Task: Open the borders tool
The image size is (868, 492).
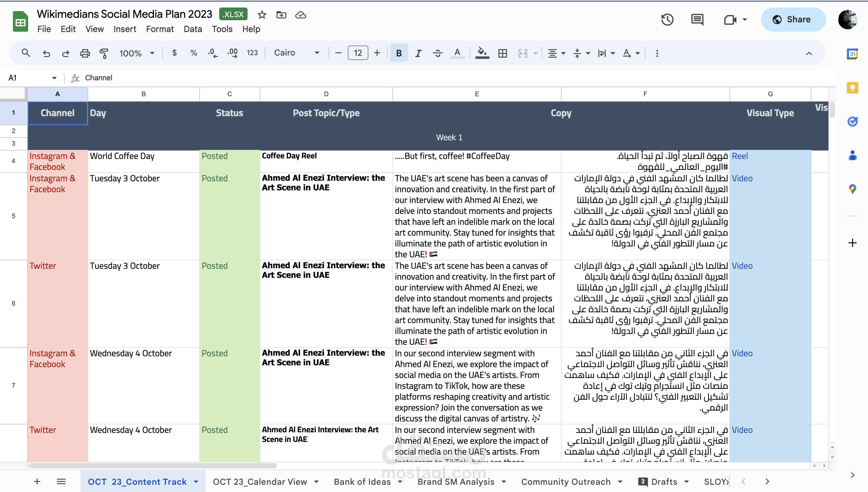Action: [503, 53]
